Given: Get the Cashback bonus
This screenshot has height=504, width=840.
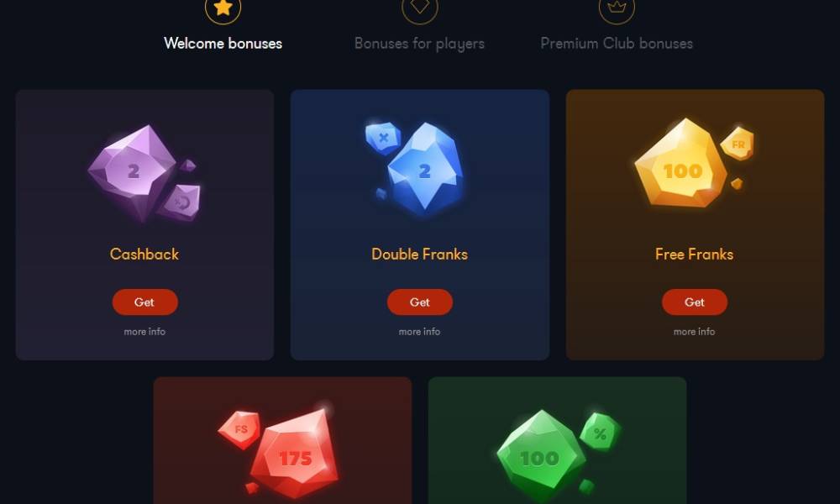Looking at the screenshot, I should coord(144,302).
